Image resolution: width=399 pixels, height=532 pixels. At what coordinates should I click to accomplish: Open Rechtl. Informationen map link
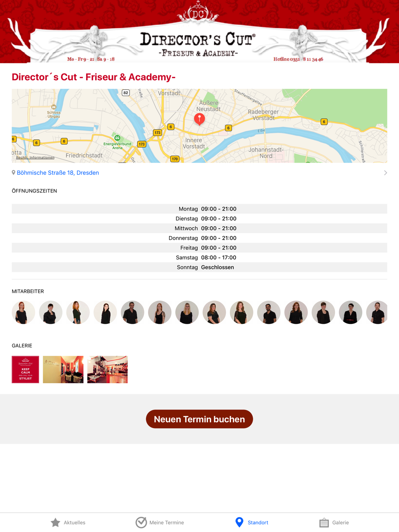(35, 158)
